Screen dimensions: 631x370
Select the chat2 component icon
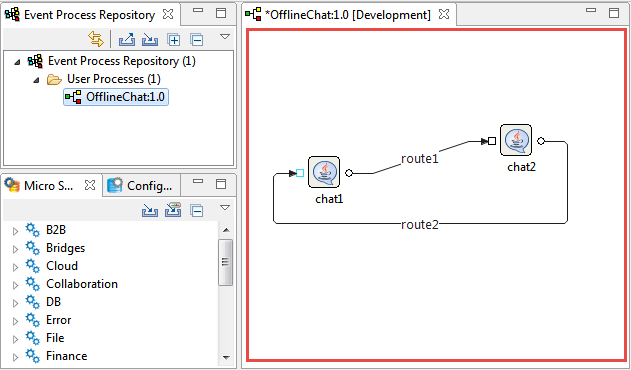pos(516,140)
